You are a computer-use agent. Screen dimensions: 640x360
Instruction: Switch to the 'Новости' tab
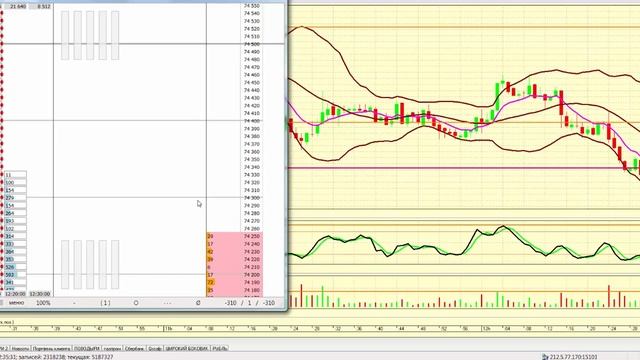point(20,349)
